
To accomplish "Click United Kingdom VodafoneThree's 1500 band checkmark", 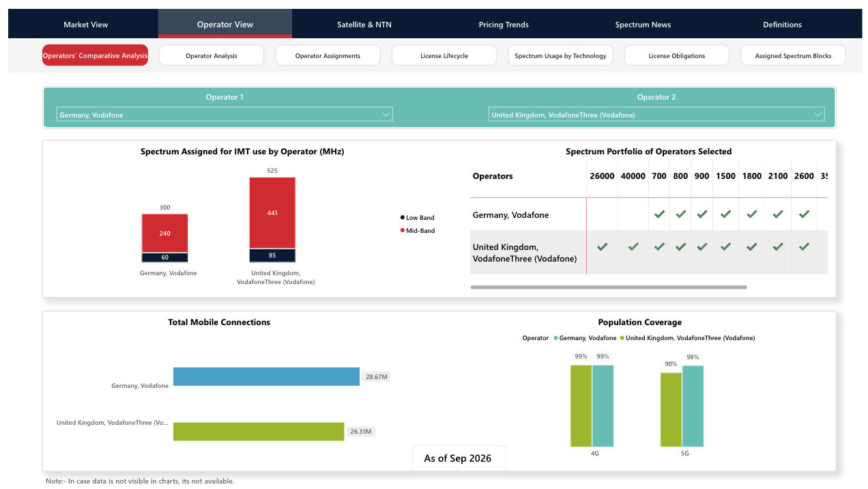I will coord(725,247).
